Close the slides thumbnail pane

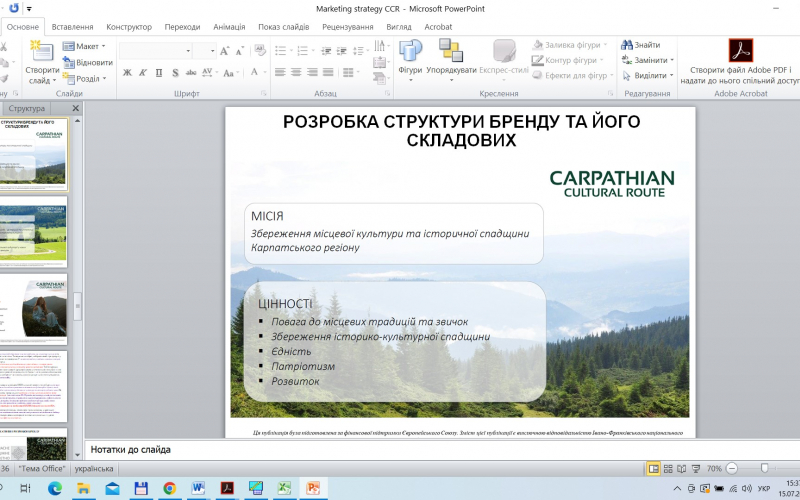(76, 108)
